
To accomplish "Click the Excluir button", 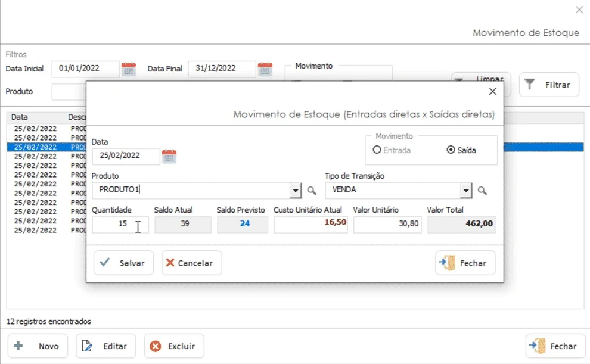I will [x=174, y=346].
